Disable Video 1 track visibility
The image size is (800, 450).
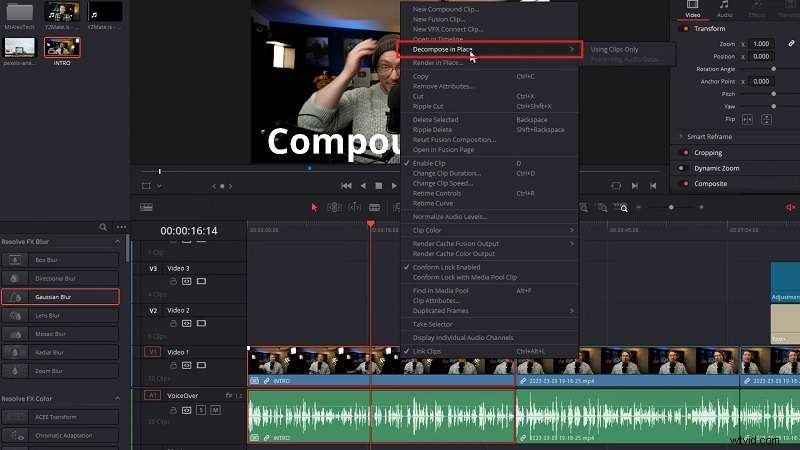point(202,365)
